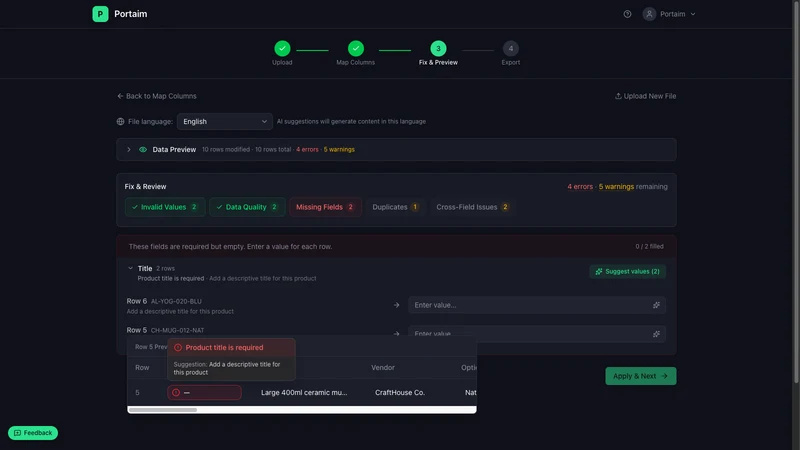Click the globe icon beside File language
Screen dimensions: 800x450
(x=120, y=121)
